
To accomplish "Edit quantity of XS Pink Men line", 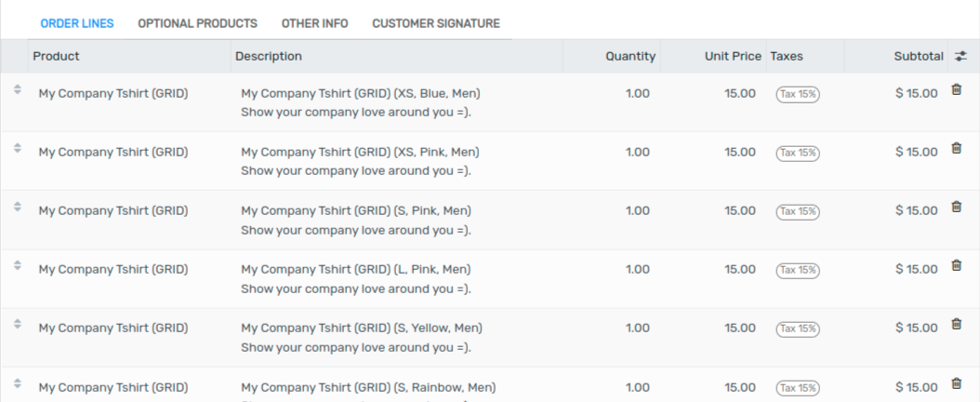I will coord(637,152).
